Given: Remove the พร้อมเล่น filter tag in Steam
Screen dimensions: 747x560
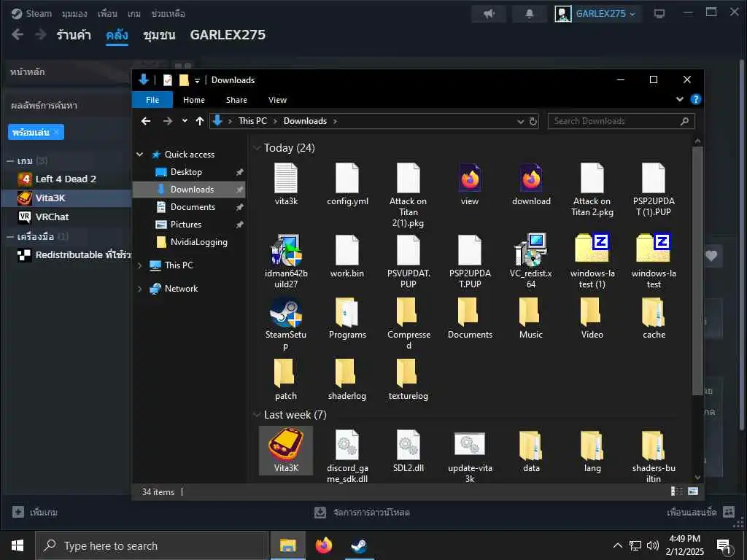Looking at the screenshot, I should 56,132.
